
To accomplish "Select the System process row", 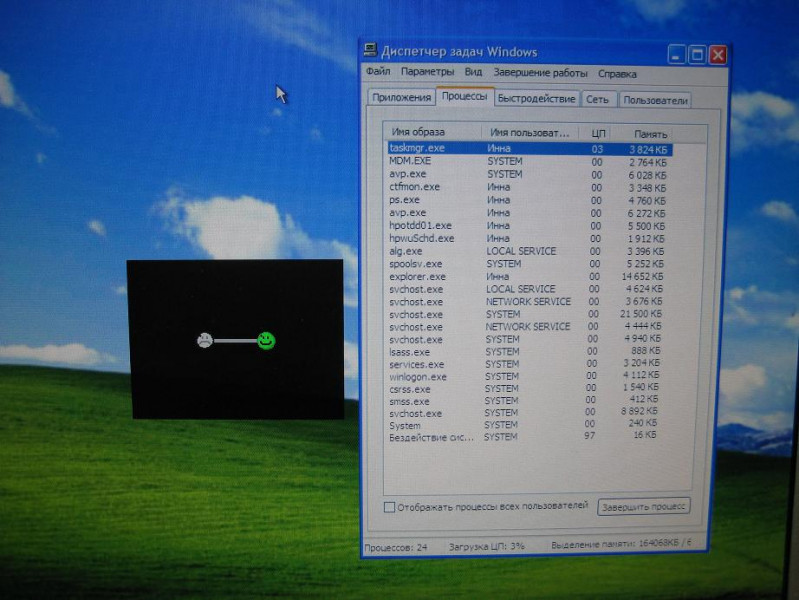I will (523, 425).
